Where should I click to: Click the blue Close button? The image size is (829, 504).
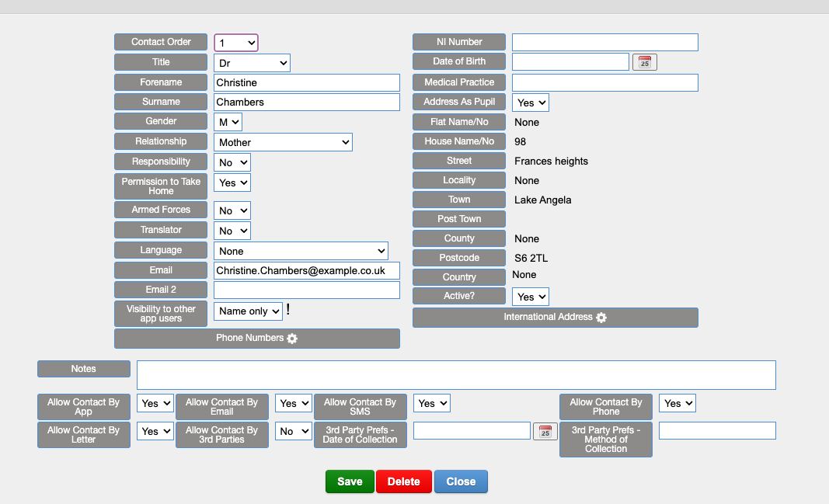461,481
